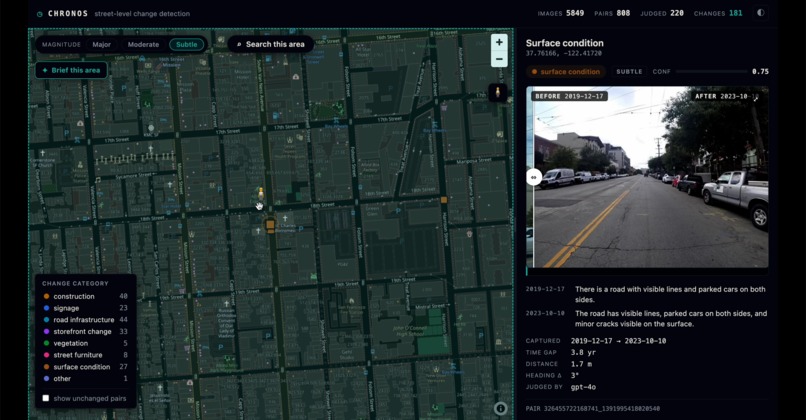This screenshot has height=420, width=806.
Task: Click the BEFORE 2019-12-17 label
Action: [x=570, y=96]
